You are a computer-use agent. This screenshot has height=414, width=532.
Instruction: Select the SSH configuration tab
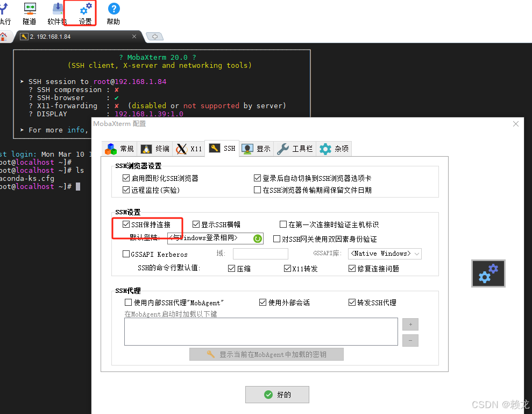(222, 149)
